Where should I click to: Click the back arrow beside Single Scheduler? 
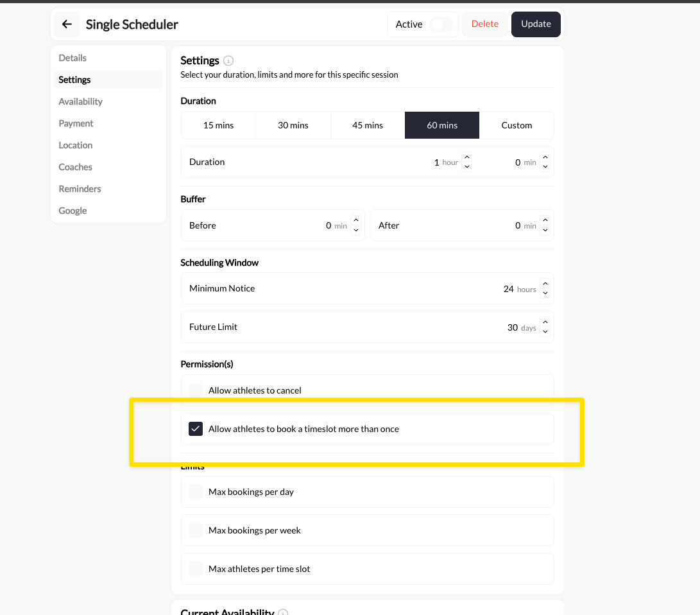(x=67, y=24)
